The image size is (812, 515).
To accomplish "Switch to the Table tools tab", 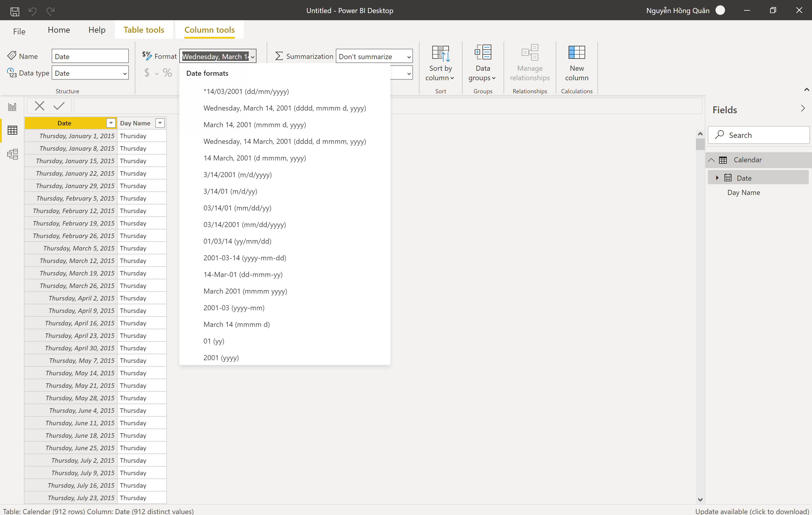I will click(144, 30).
